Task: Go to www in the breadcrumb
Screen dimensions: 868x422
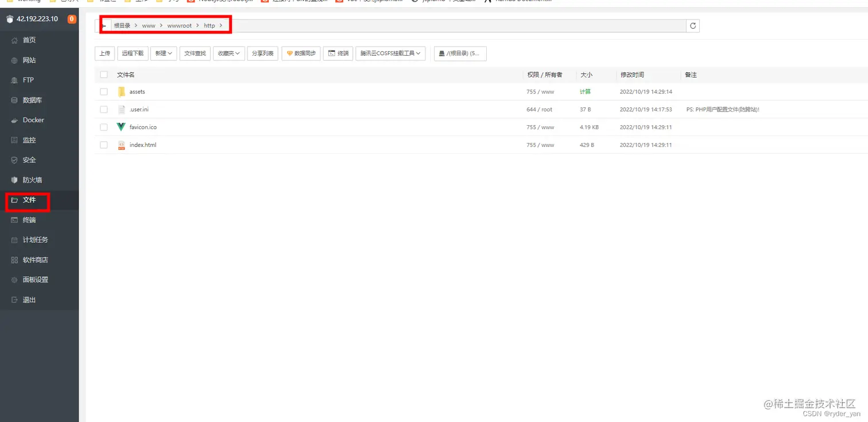Action: (149, 26)
